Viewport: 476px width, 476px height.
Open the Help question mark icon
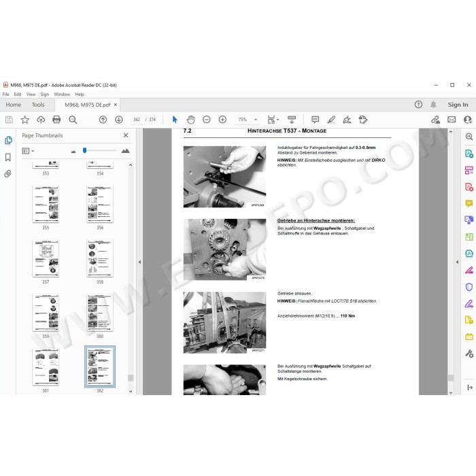(x=418, y=105)
